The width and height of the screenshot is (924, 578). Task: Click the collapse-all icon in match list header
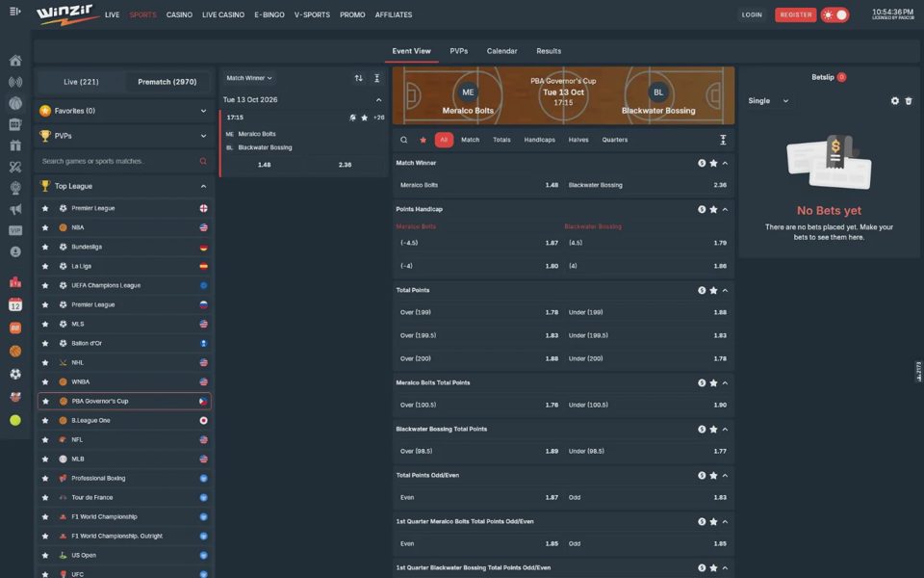tap(376, 78)
